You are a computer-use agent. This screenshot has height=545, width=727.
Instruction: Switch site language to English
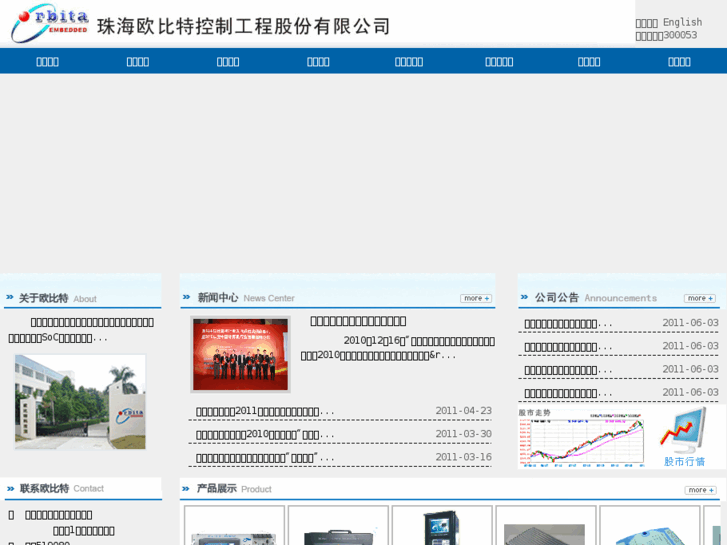coord(682,22)
